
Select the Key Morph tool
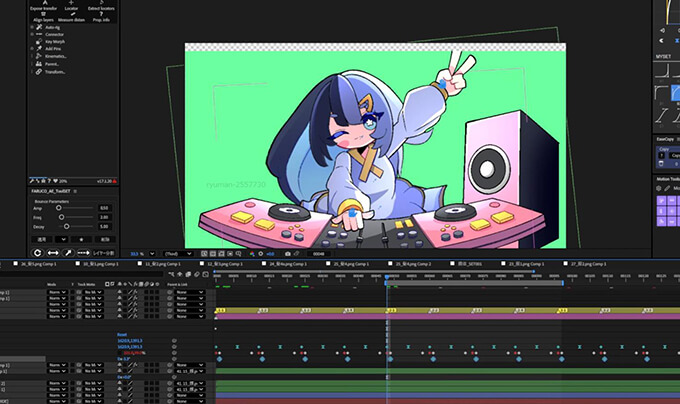(x=57, y=41)
